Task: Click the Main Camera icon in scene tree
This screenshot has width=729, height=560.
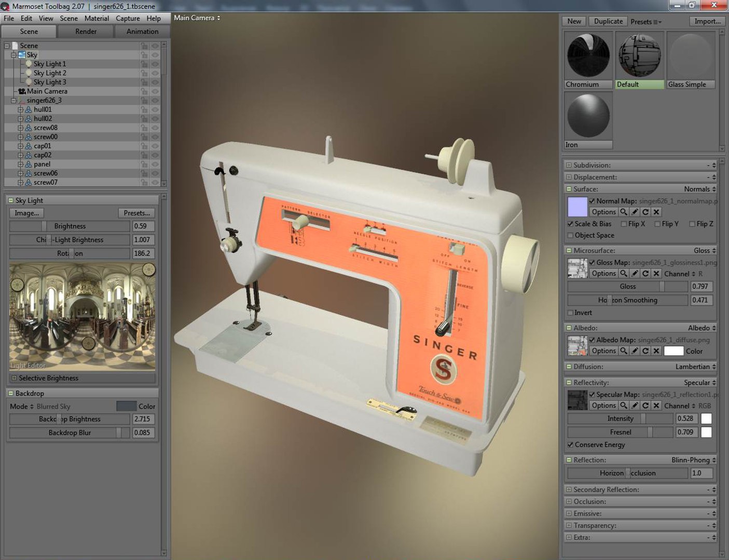Action: point(22,91)
